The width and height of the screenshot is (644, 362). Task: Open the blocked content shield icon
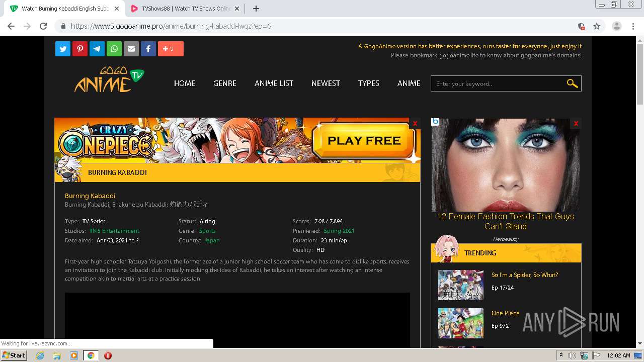(x=581, y=26)
